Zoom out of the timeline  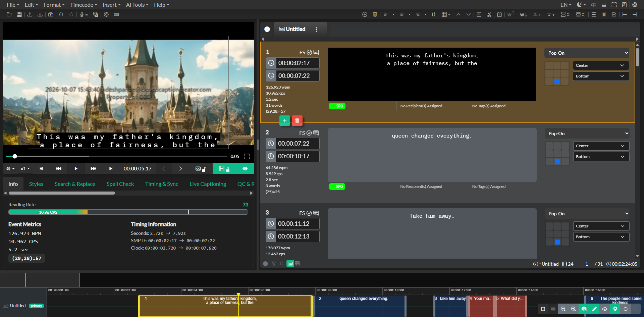563,309
